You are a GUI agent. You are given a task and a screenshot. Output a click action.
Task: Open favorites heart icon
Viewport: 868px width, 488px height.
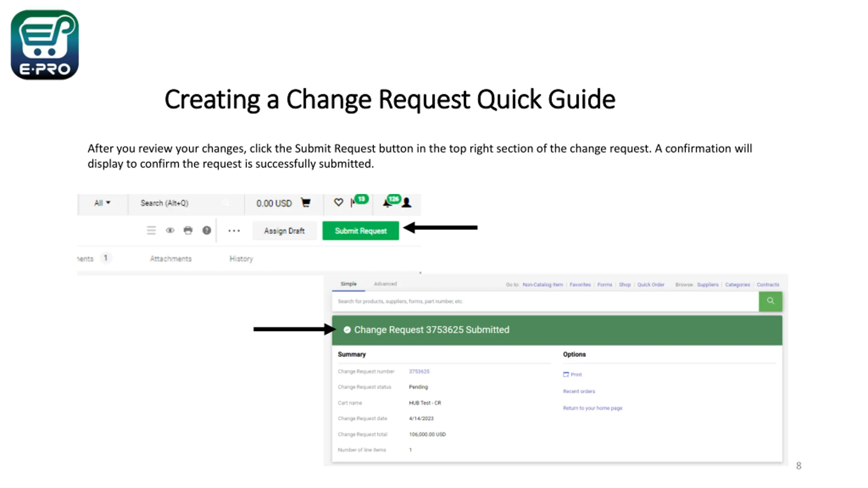[x=338, y=202]
